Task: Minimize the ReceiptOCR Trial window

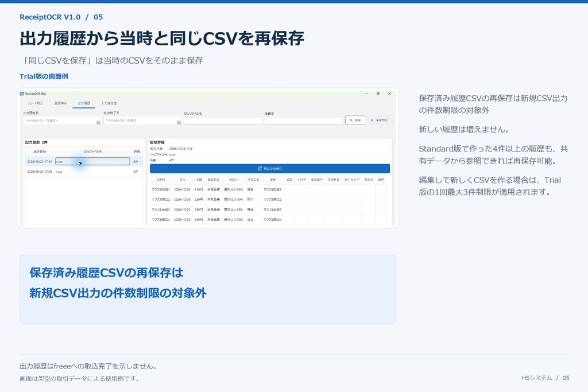Action: (x=366, y=94)
